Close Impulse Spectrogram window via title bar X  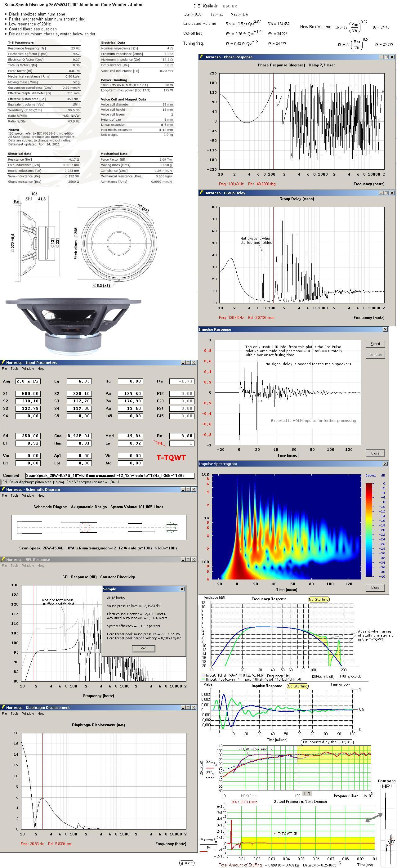pos(385,464)
